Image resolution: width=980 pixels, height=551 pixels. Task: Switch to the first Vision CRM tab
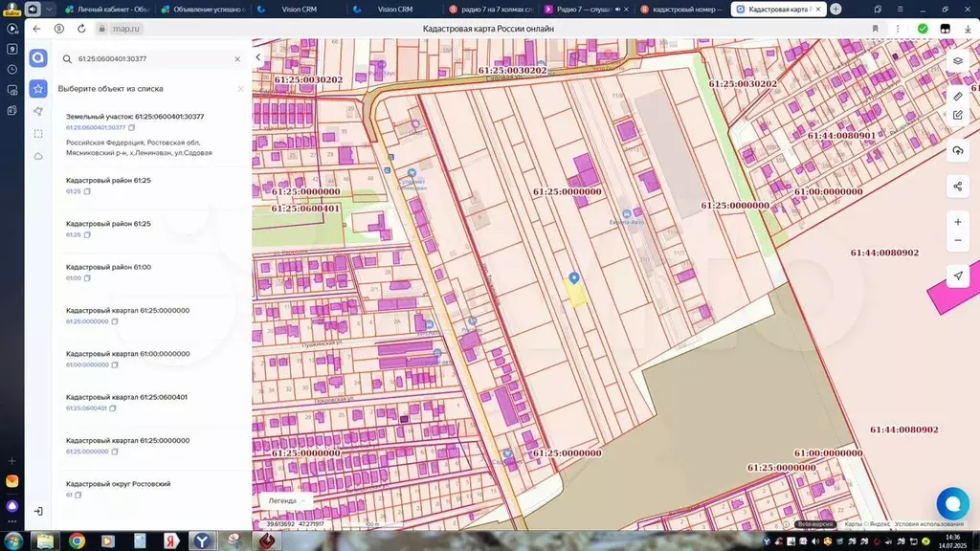click(x=292, y=9)
